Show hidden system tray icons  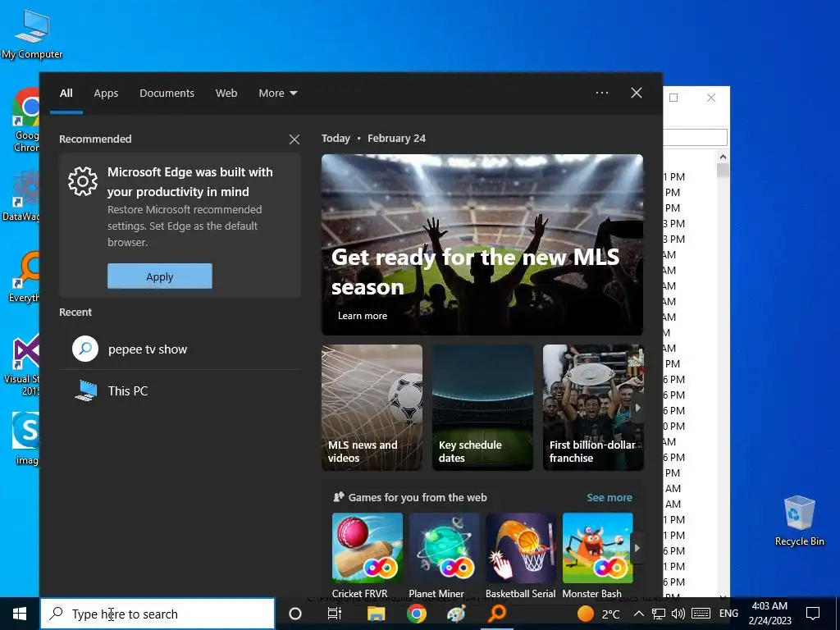(x=638, y=614)
